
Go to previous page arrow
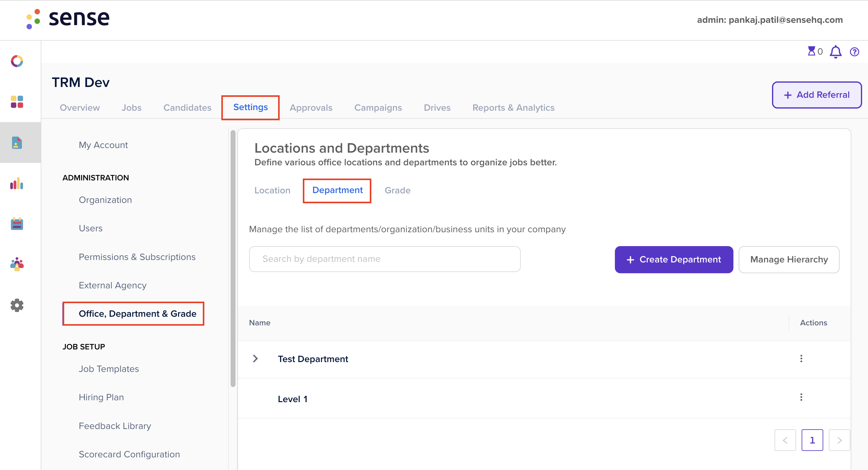[x=785, y=440]
